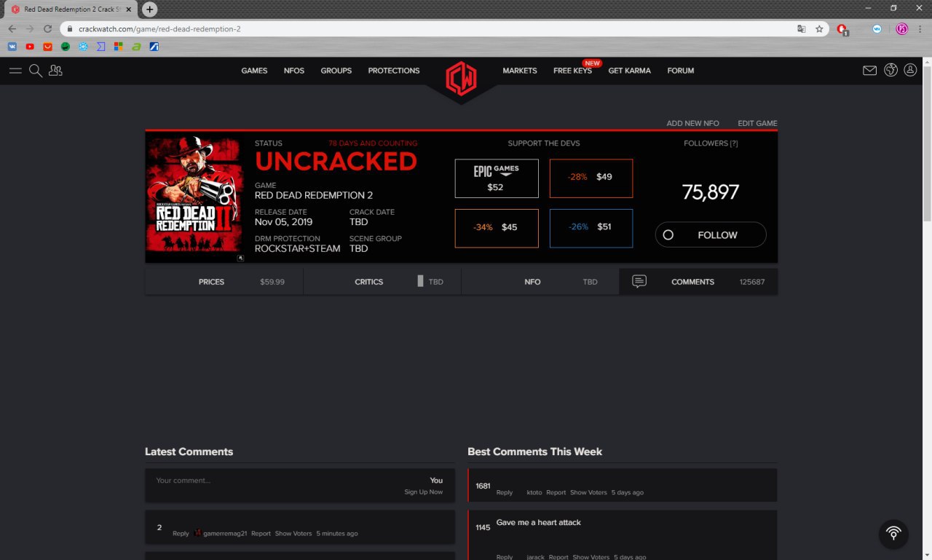Open the PROTECTIONS menu item
Screen dimensions: 932x560
[x=394, y=71]
